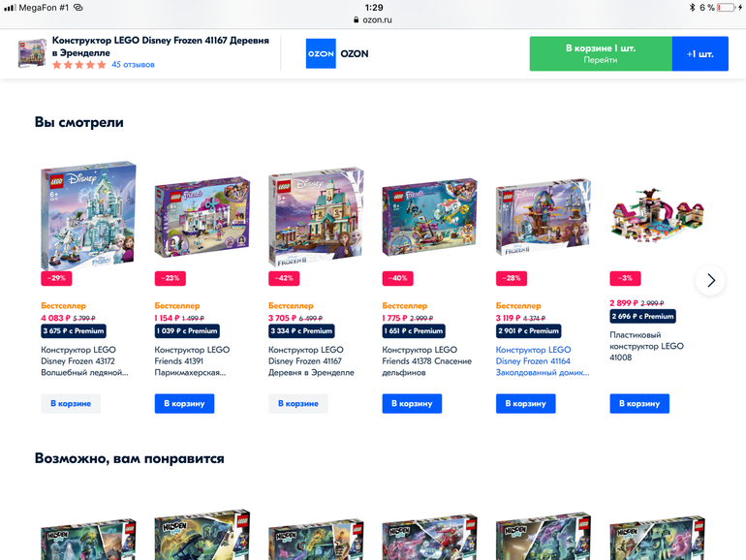Open LEGO Disney Frozen 43172 image
Viewport: 746px width, 560px height.
(x=88, y=216)
